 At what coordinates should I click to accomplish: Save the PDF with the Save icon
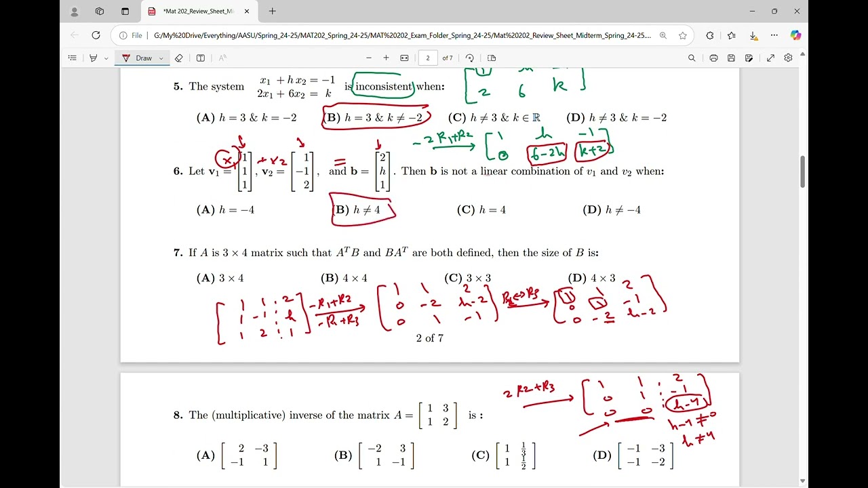click(731, 58)
